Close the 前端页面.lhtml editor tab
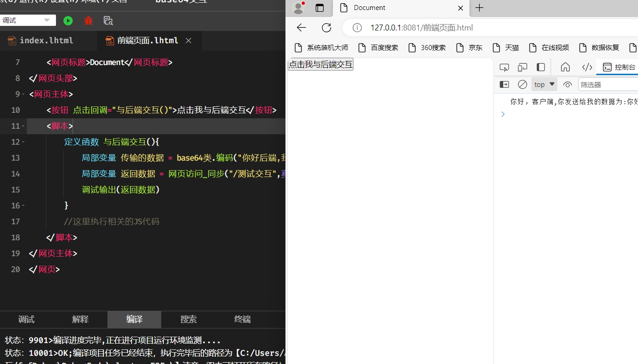This screenshot has height=364, width=638. 189,40
